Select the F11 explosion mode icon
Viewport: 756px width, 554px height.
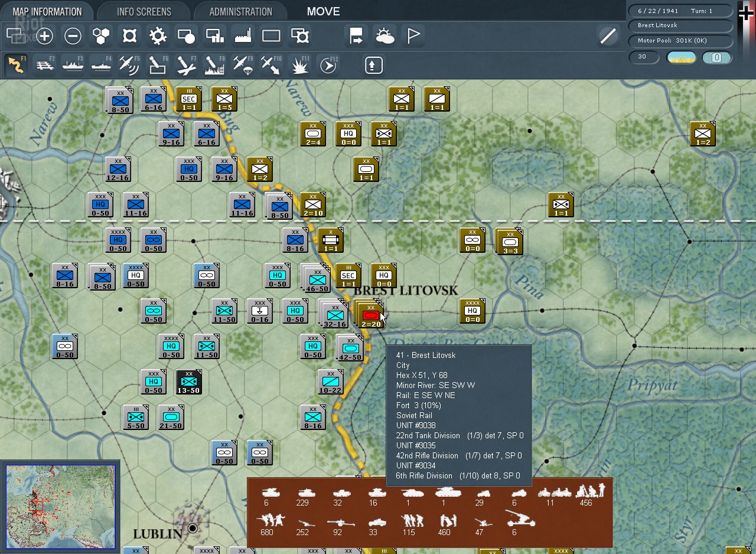pyautogui.click(x=300, y=65)
